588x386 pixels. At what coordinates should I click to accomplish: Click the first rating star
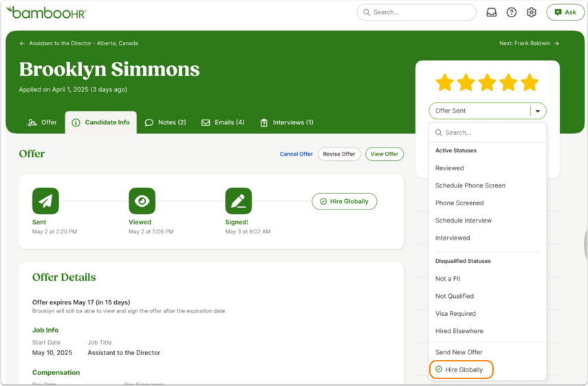pos(445,82)
